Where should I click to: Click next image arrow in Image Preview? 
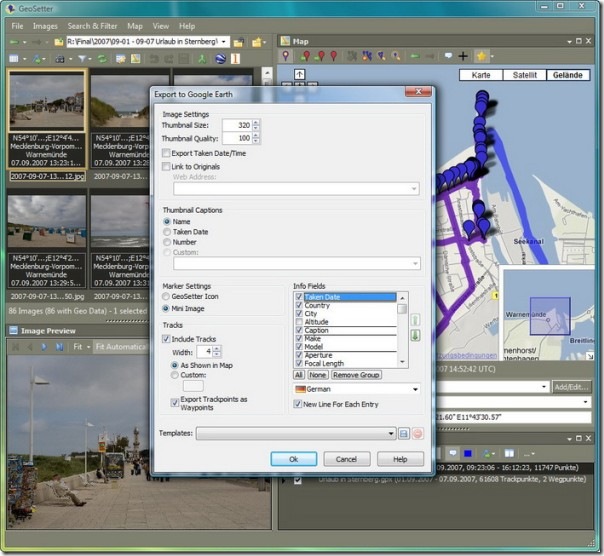[x=44, y=347]
